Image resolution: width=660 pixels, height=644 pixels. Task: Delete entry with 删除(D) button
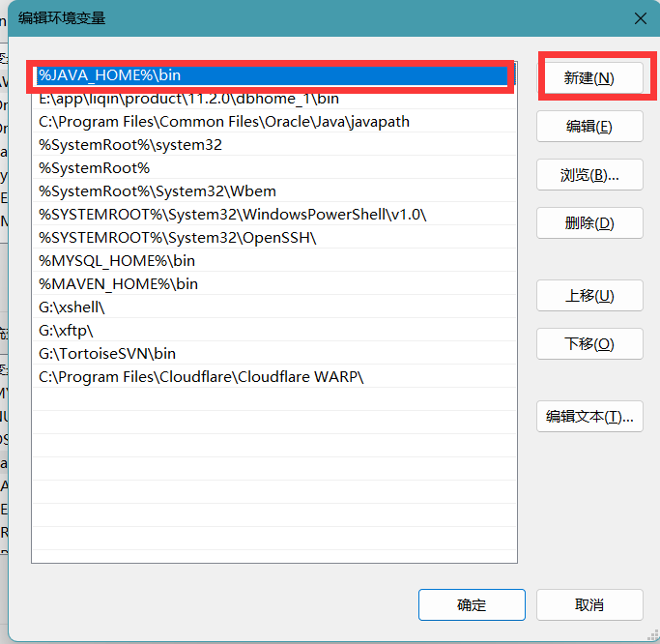tap(589, 223)
